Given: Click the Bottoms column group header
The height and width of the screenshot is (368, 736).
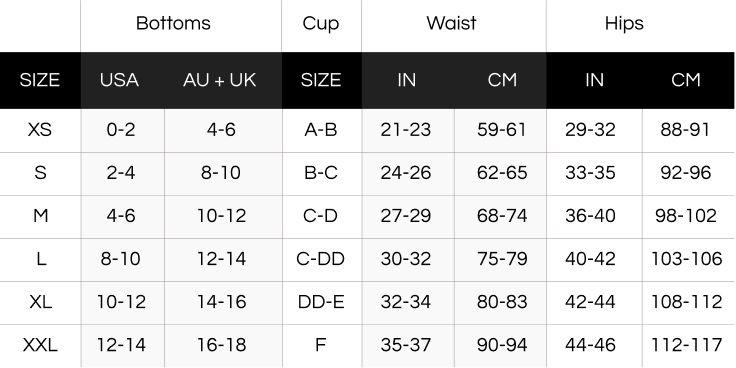Looking at the screenshot, I should (173, 23).
